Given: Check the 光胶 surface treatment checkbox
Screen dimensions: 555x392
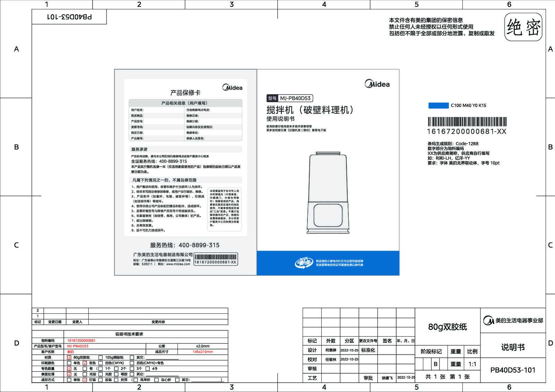Looking at the screenshot, I should [x=101, y=374].
